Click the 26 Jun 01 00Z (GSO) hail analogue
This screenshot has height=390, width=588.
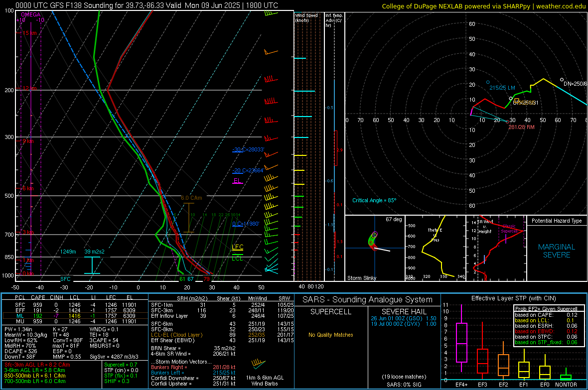(404, 318)
